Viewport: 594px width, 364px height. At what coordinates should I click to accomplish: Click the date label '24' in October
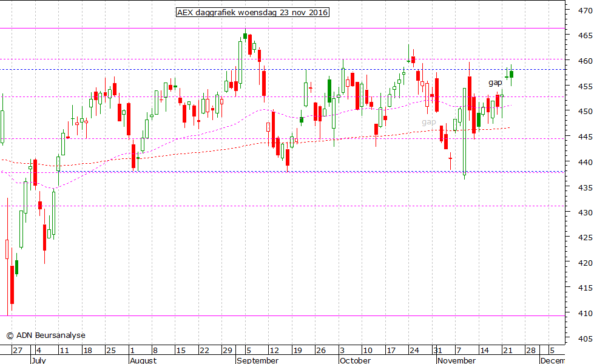(414, 351)
